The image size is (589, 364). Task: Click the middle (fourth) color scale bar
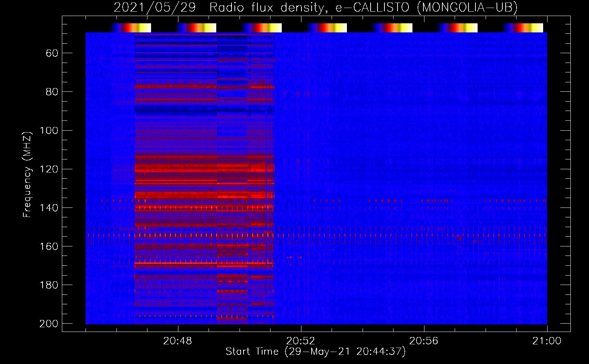click(x=327, y=28)
